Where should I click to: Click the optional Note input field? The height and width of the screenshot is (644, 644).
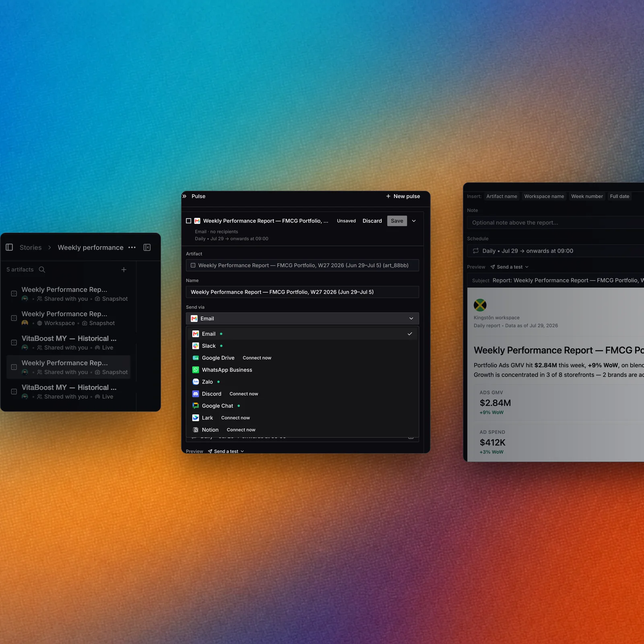[555, 223]
